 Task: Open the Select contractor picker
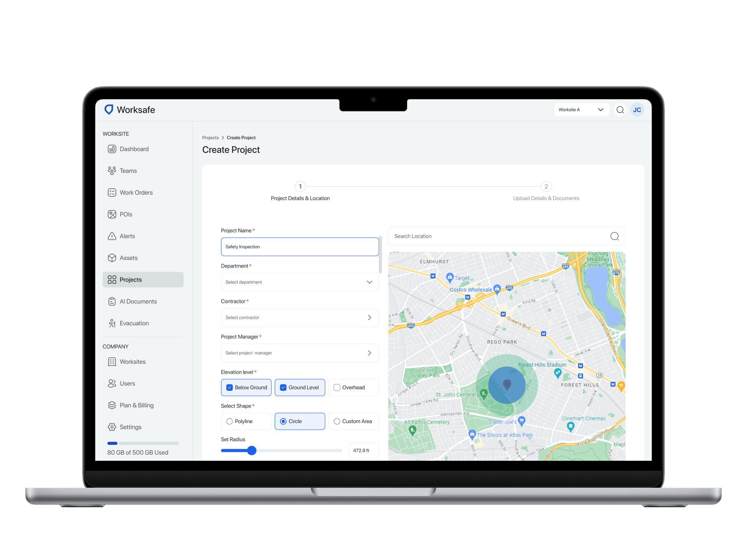click(x=300, y=318)
